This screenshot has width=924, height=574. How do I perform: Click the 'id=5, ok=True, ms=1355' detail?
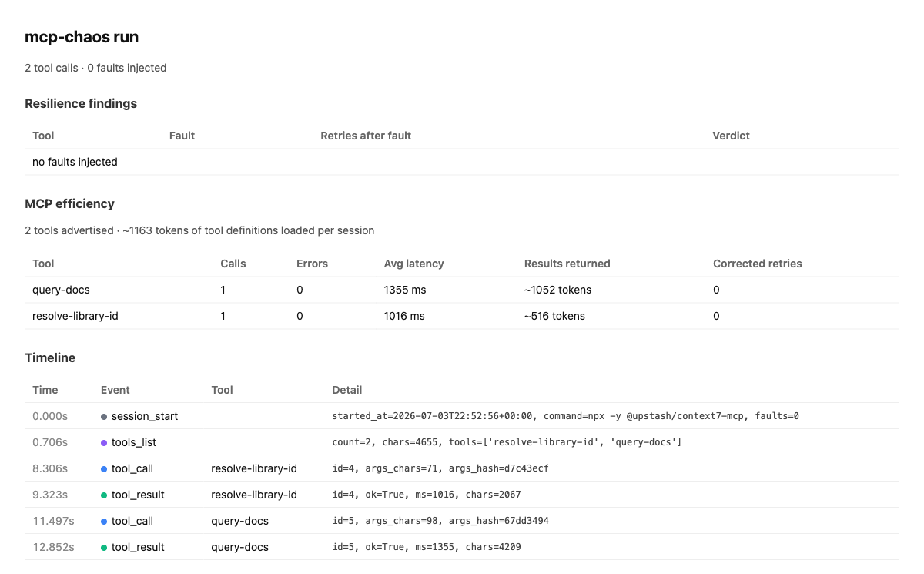(x=427, y=547)
